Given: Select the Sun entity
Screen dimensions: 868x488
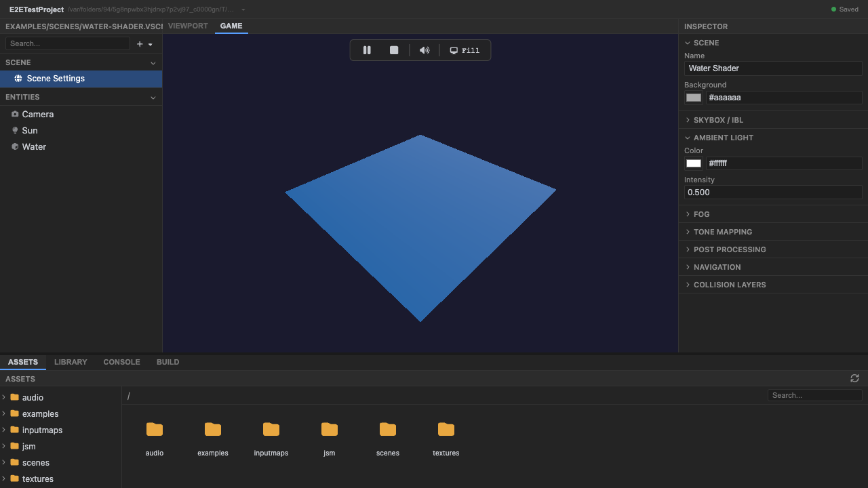Looking at the screenshot, I should pyautogui.click(x=81, y=131).
